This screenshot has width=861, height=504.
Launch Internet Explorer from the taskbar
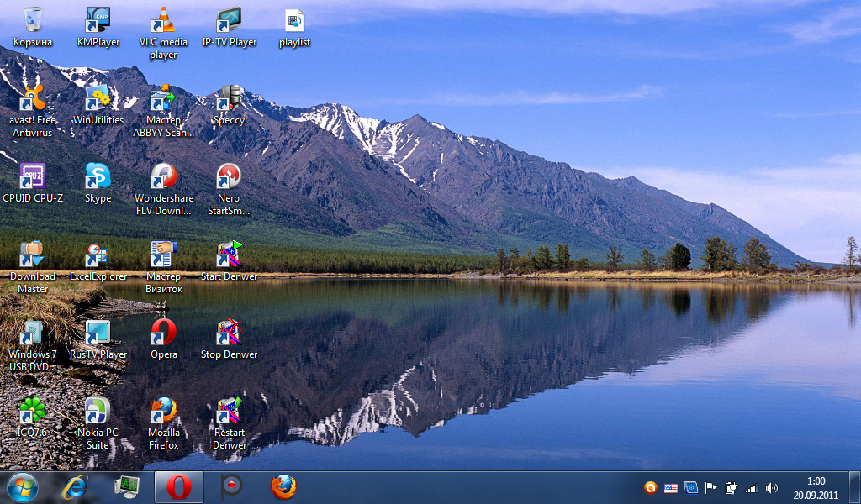pos(76,486)
